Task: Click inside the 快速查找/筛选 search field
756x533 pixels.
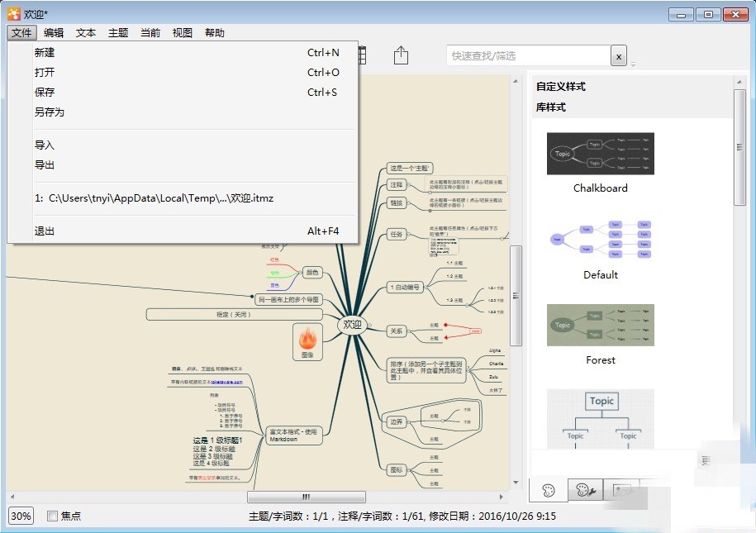Action: (529, 56)
